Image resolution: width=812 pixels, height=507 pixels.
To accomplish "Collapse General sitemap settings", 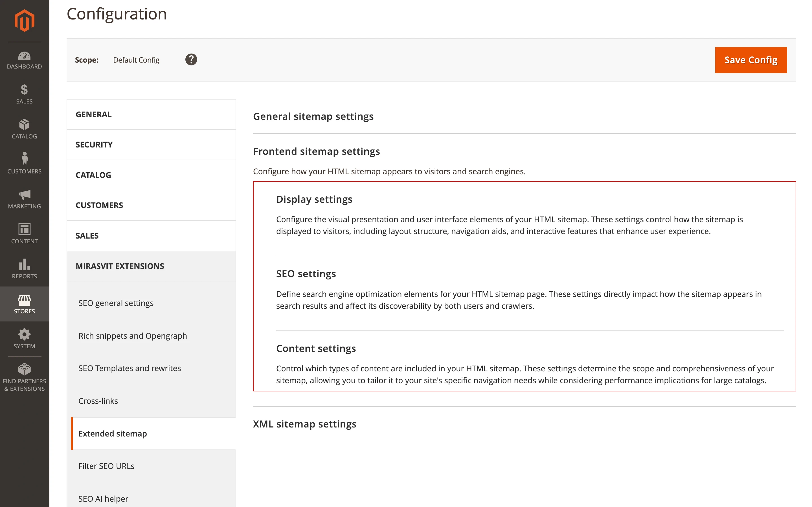I will click(313, 116).
